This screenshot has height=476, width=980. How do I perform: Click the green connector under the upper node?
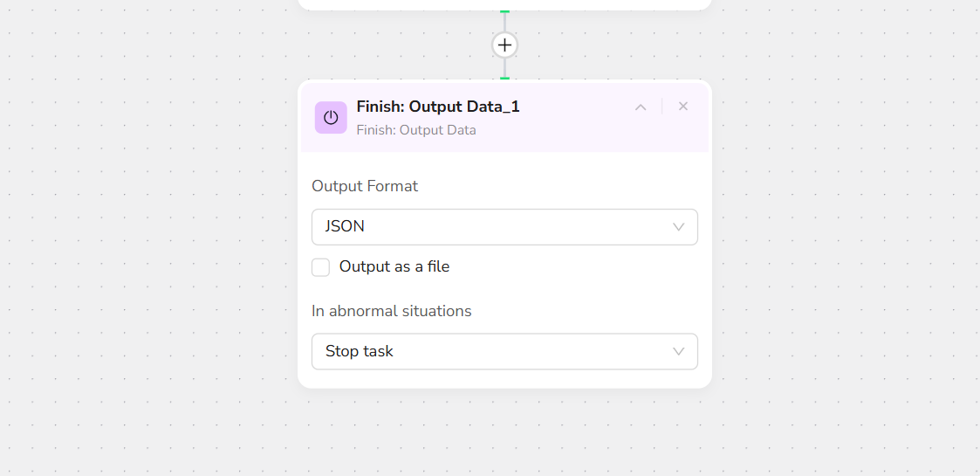pos(504,11)
